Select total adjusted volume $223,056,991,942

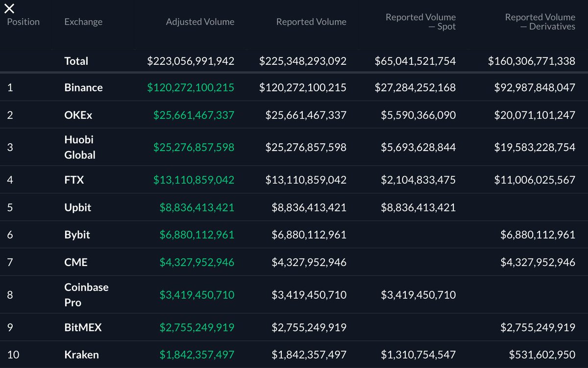click(191, 61)
